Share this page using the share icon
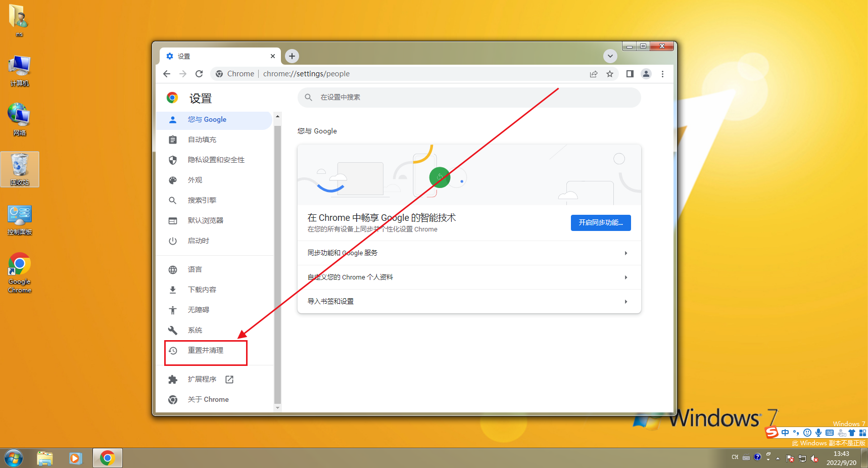This screenshot has height=468, width=868. pyautogui.click(x=594, y=74)
